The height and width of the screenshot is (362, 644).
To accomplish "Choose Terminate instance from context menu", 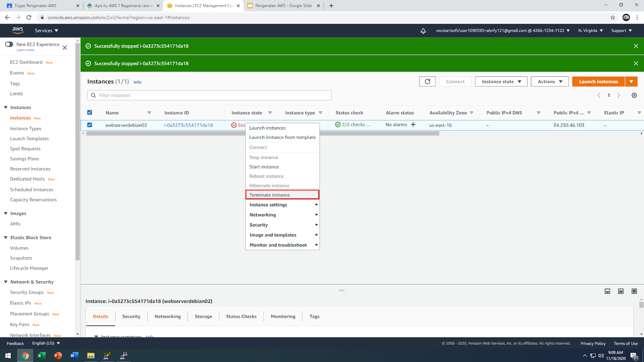I will (x=282, y=195).
